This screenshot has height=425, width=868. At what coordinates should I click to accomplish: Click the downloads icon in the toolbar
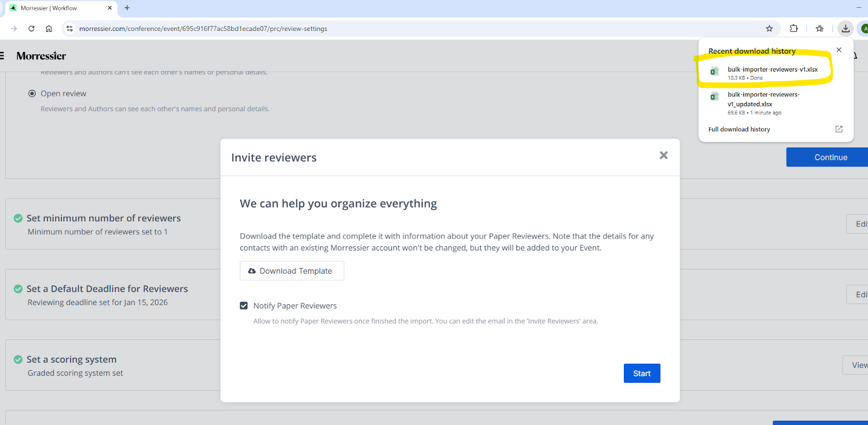point(845,29)
